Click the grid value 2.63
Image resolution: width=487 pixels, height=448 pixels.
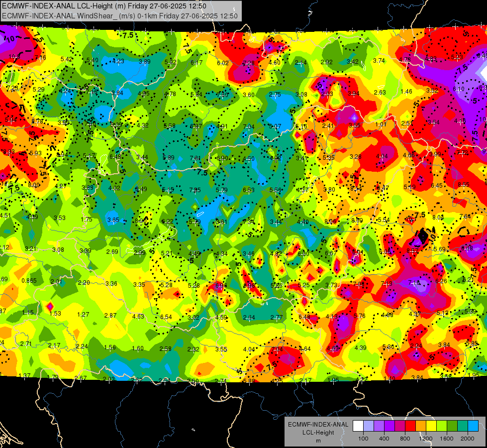point(380,93)
